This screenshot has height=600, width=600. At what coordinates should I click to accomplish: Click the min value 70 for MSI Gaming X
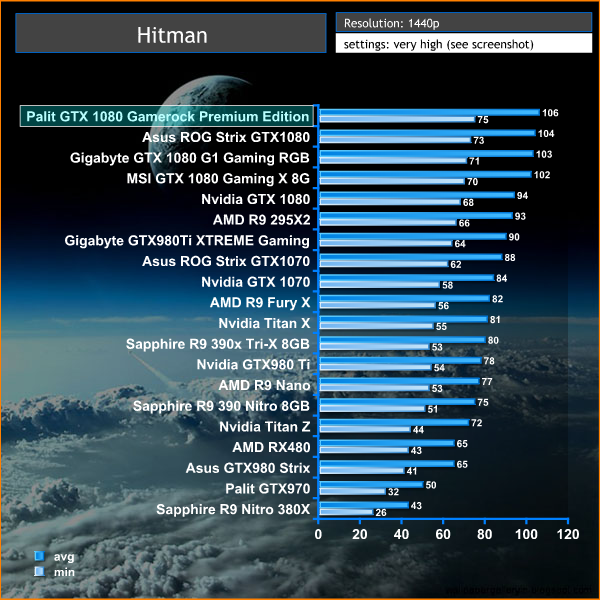tap(473, 182)
